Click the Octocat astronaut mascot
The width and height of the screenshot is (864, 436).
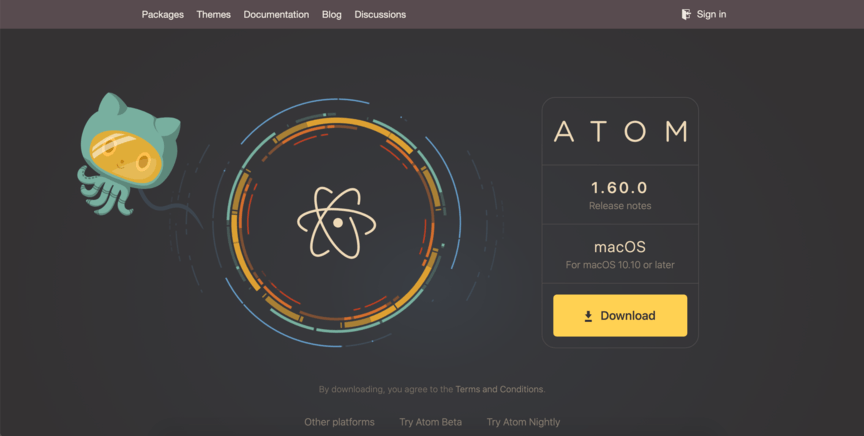(x=129, y=153)
